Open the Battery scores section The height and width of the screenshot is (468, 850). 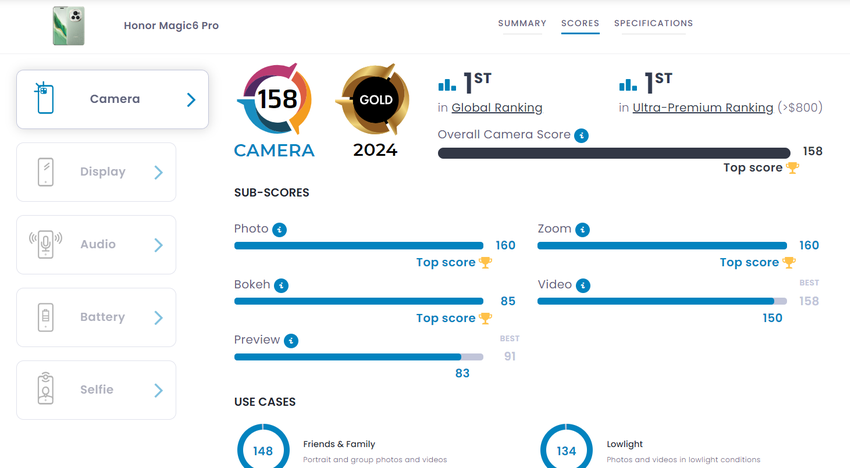coord(96,317)
